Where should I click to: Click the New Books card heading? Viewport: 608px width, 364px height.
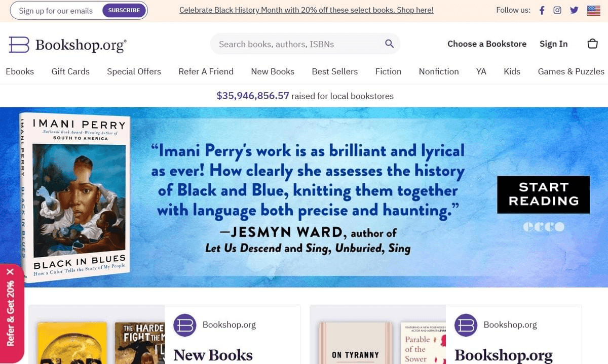click(213, 355)
